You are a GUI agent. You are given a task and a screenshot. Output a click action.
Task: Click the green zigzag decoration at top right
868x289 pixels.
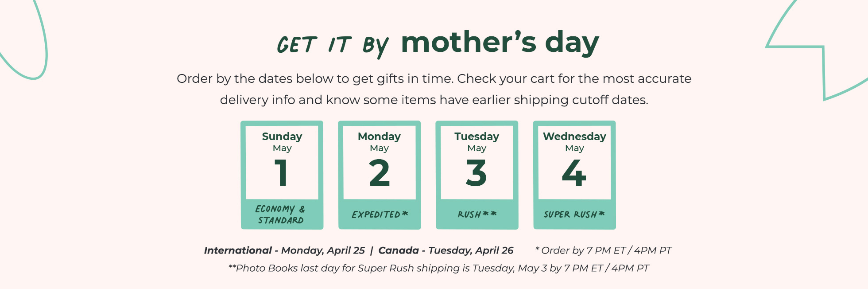point(817,50)
